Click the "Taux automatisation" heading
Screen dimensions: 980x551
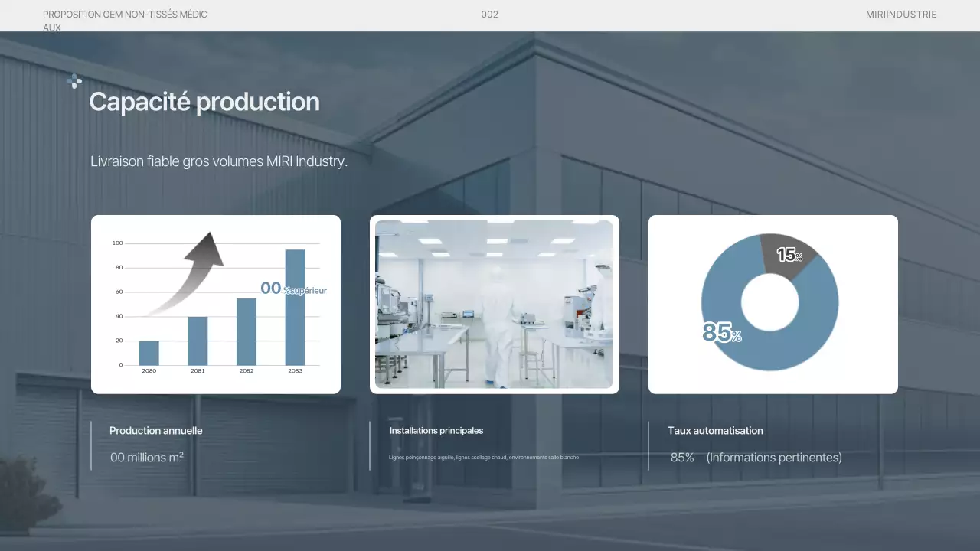pos(715,431)
